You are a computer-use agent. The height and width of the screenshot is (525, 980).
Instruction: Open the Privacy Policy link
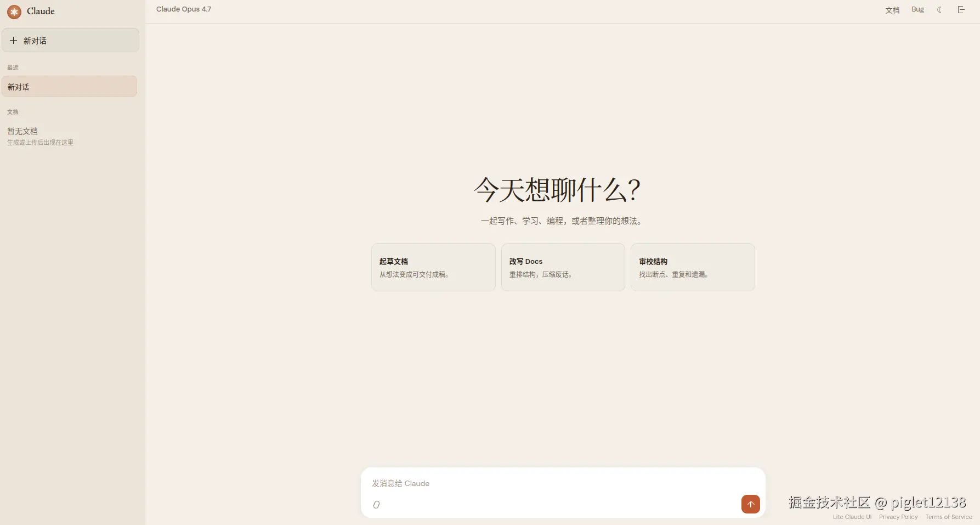898,517
